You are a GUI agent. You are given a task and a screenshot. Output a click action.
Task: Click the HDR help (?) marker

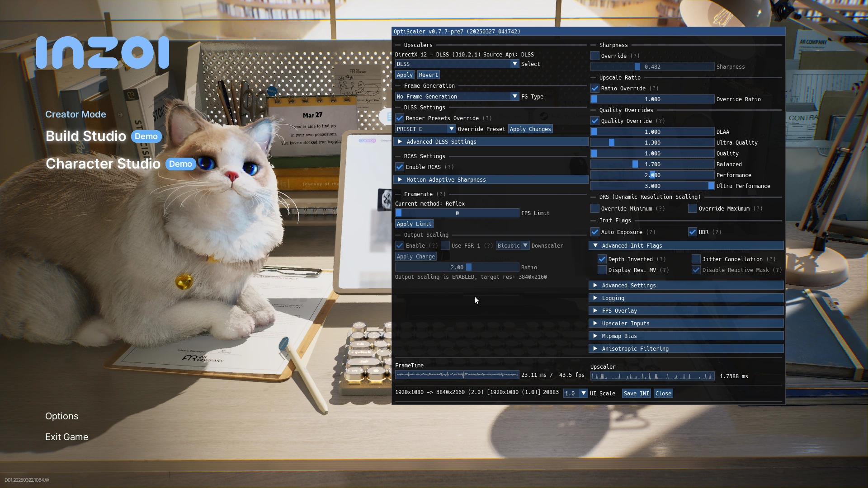point(717,232)
